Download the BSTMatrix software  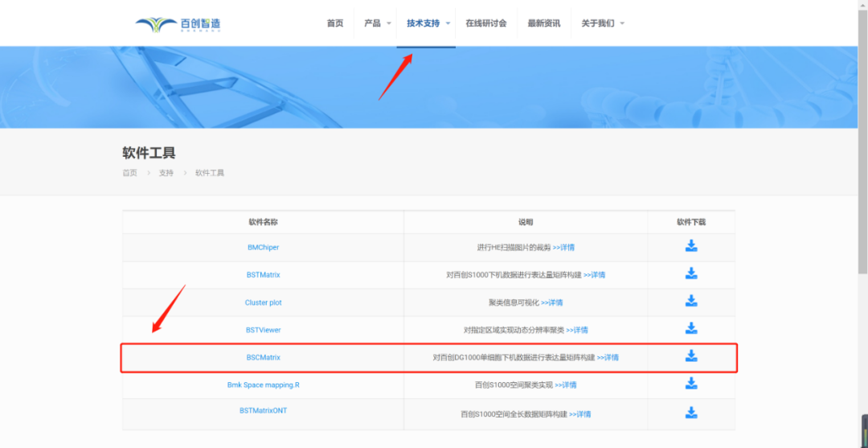(x=691, y=273)
